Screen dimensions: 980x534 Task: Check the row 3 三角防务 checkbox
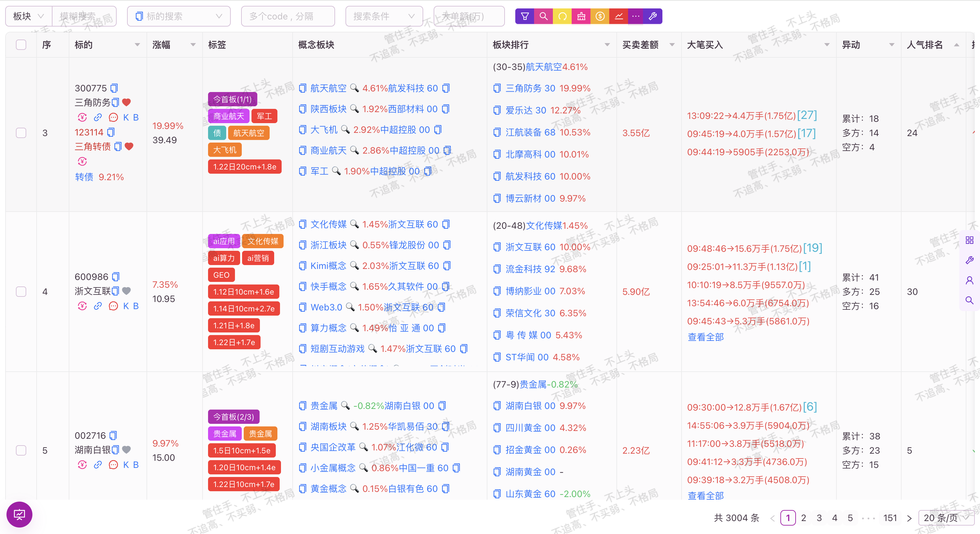(x=21, y=133)
